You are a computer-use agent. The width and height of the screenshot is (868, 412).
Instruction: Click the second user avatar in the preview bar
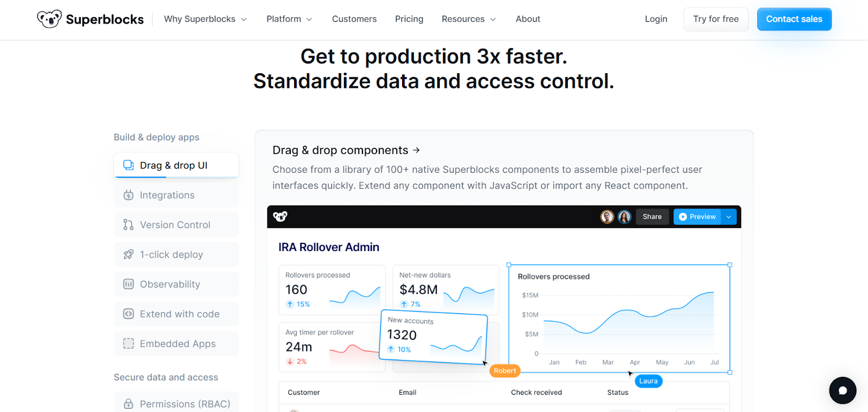point(624,217)
